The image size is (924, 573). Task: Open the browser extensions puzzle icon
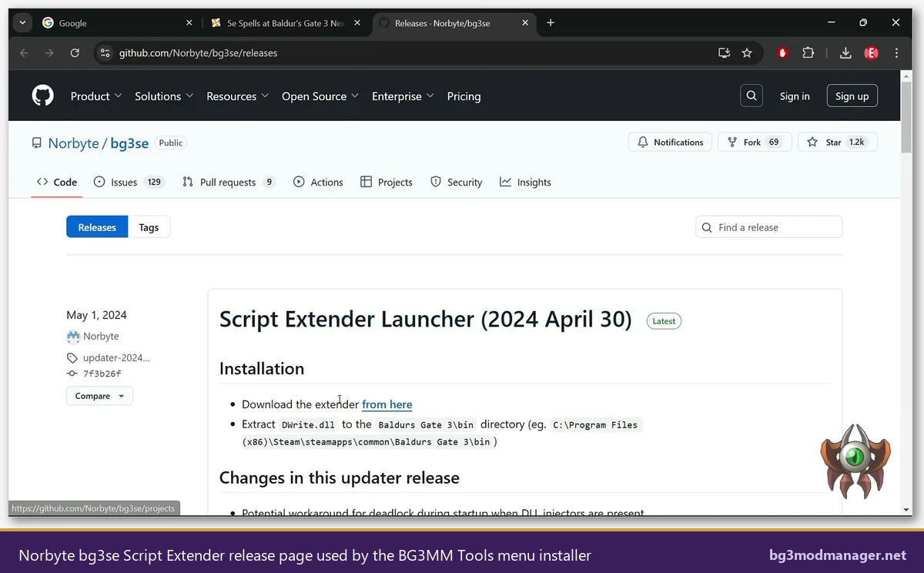808,53
